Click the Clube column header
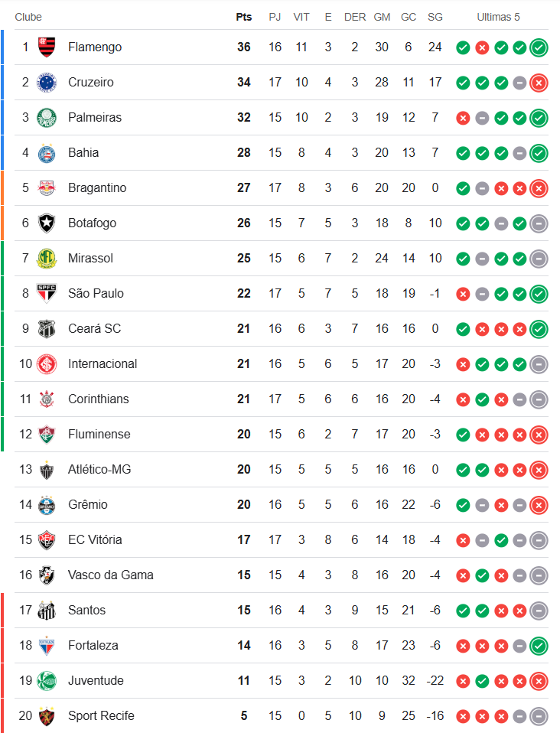The width and height of the screenshot is (560, 733). [28, 17]
